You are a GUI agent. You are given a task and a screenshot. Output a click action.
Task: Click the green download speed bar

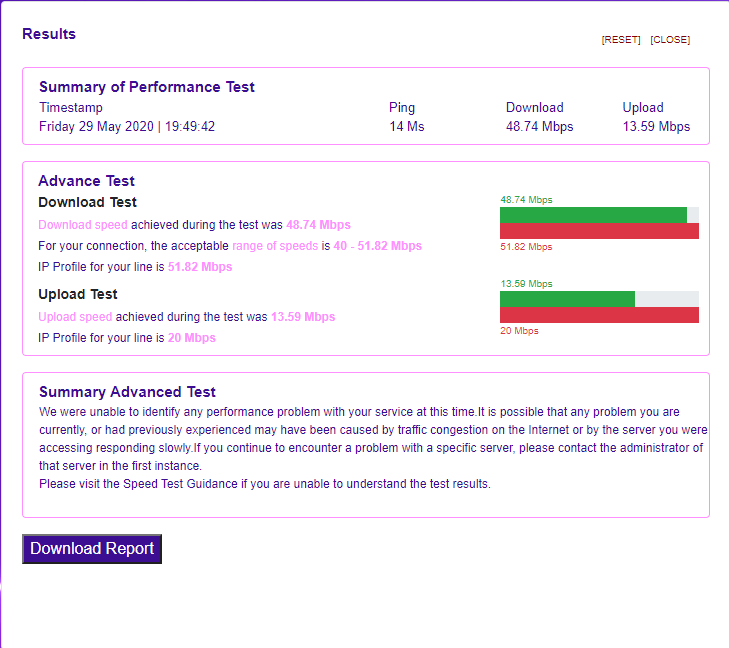click(593, 215)
